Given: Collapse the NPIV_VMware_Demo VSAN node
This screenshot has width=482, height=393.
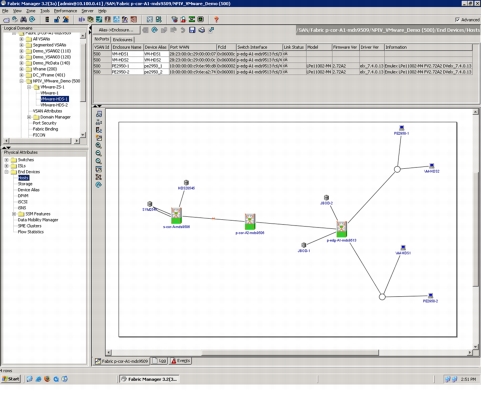Looking at the screenshot, I should (21, 81).
